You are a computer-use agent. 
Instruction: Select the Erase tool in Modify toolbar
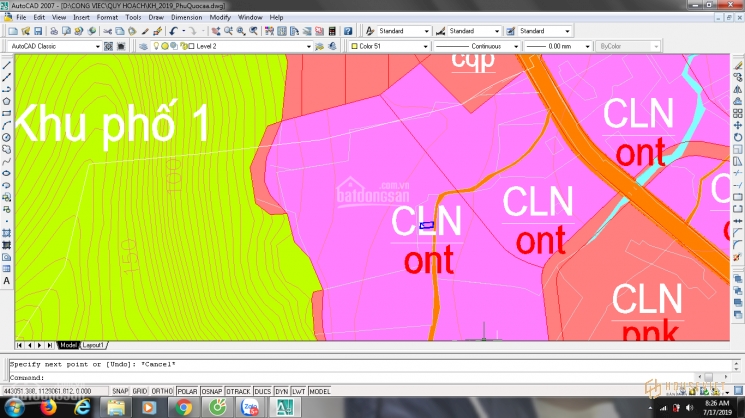click(x=738, y=66)
